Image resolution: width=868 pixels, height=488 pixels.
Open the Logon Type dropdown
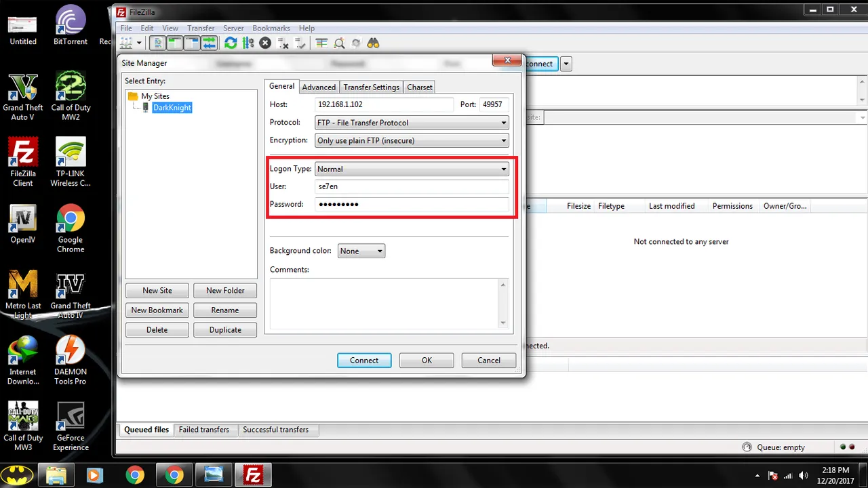412,169
